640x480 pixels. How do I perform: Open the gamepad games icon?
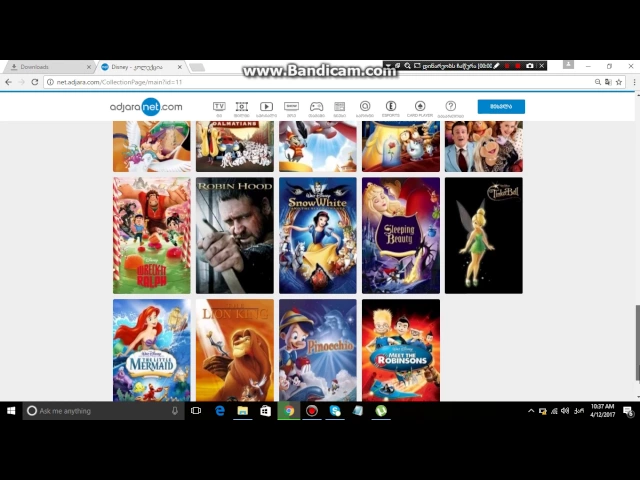pyautogui.click(x=316, y=107)
